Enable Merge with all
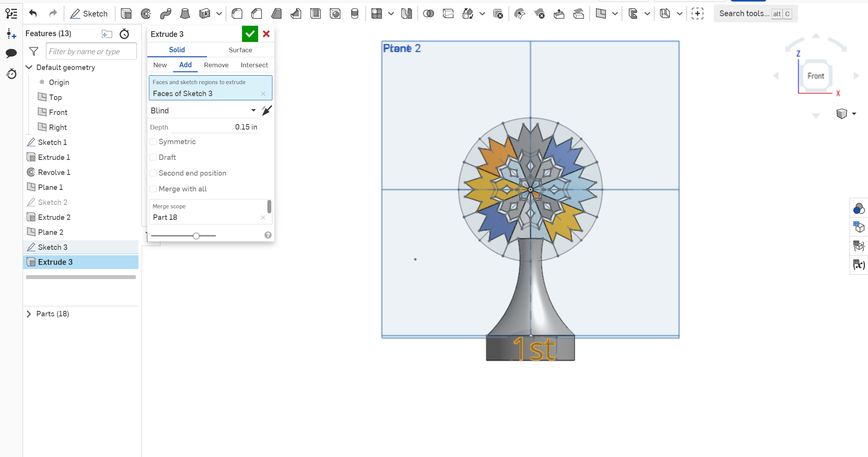868x457 pixels. [x=153, y=189]
